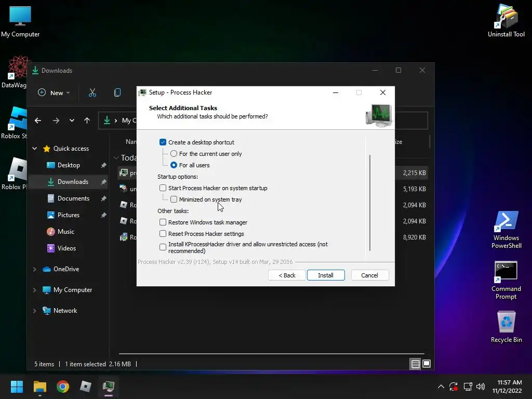Switch to details view layout icon
This screenshot has height=399, width=532.
[415, 364]
